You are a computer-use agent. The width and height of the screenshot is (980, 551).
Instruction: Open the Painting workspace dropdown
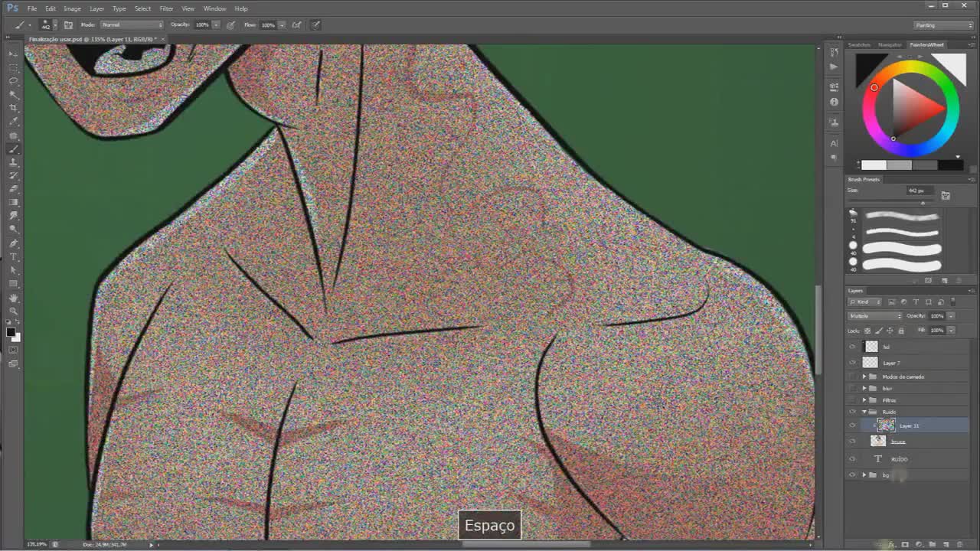pos(943,25)
